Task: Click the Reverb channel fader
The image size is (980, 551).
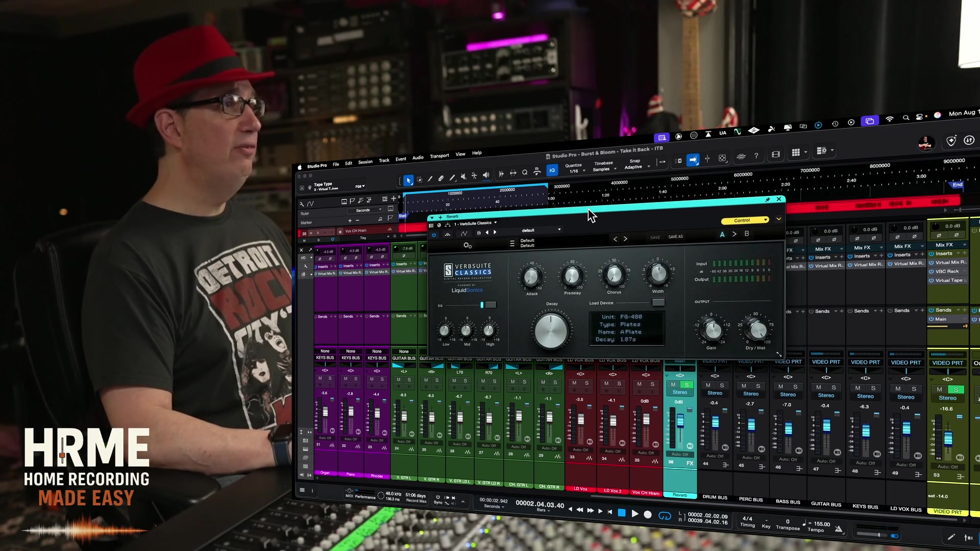Action: tap(680, 421)
